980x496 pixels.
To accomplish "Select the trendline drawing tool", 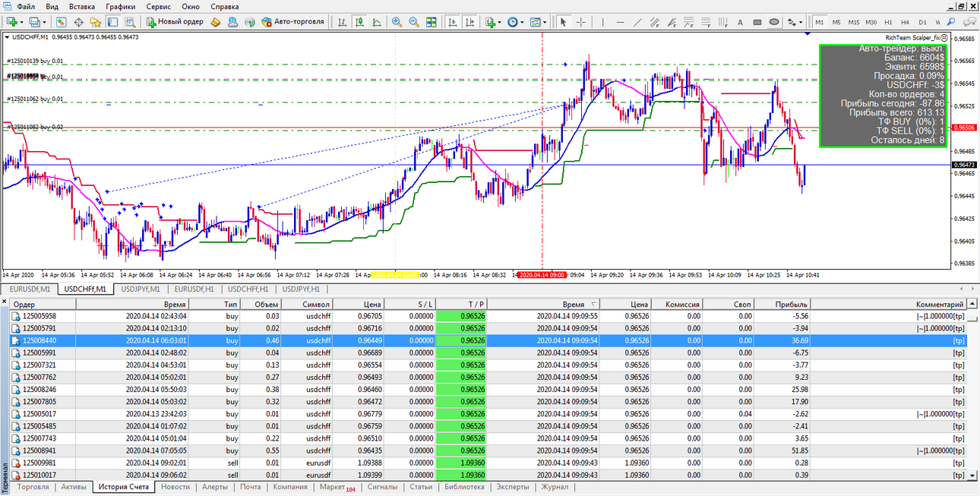I will pyautogui.click(x=637, y=22).
